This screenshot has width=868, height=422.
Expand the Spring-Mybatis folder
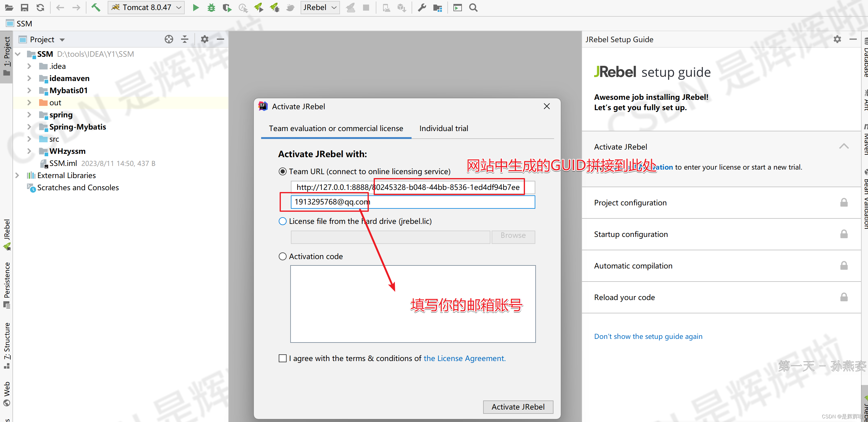coord(30,127)
